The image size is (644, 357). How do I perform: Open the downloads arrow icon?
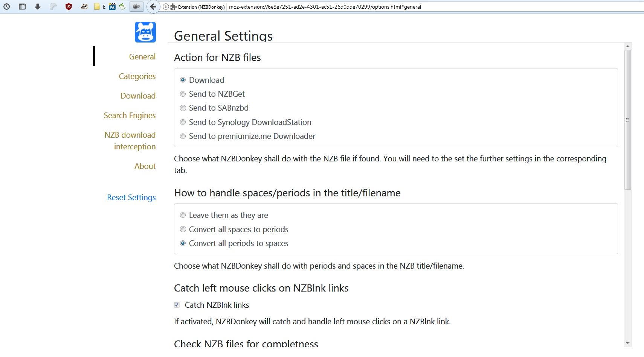tap(38, 6)
